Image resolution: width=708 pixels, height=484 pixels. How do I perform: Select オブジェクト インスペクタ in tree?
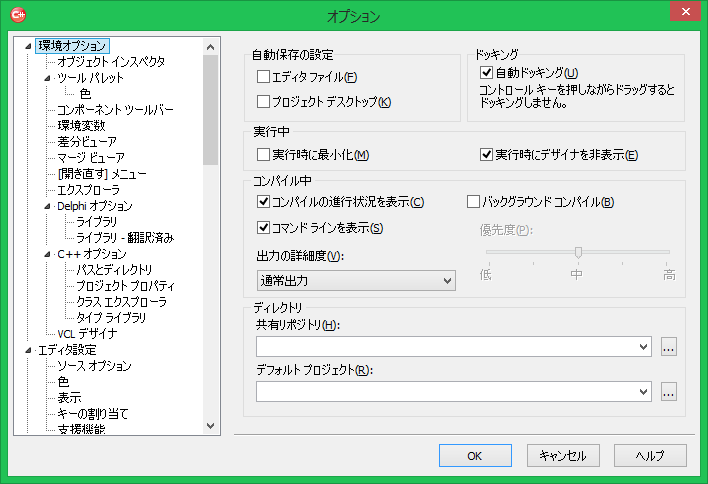[111, 62]
